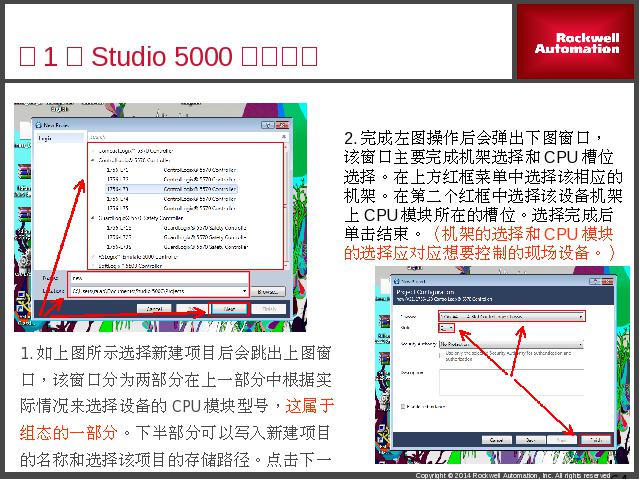Open the Security Authority dropdown

[511, 344]
